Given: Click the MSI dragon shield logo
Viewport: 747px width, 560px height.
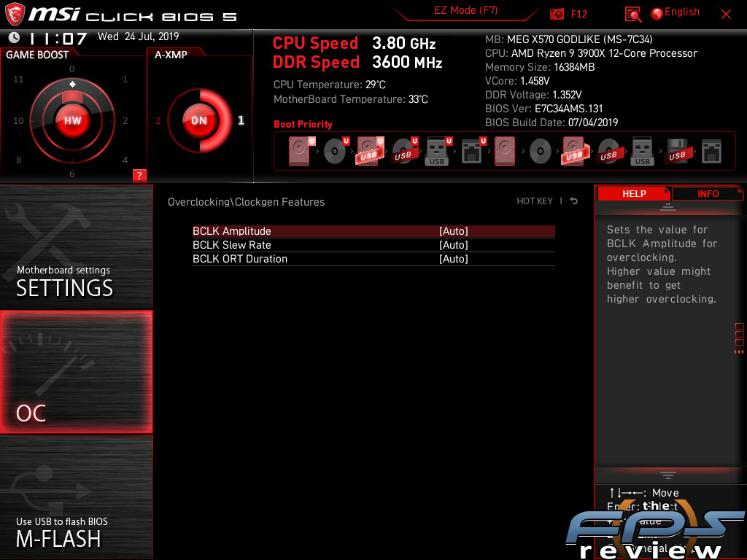Looking at the screenshot, I should [x=15, y=15].
